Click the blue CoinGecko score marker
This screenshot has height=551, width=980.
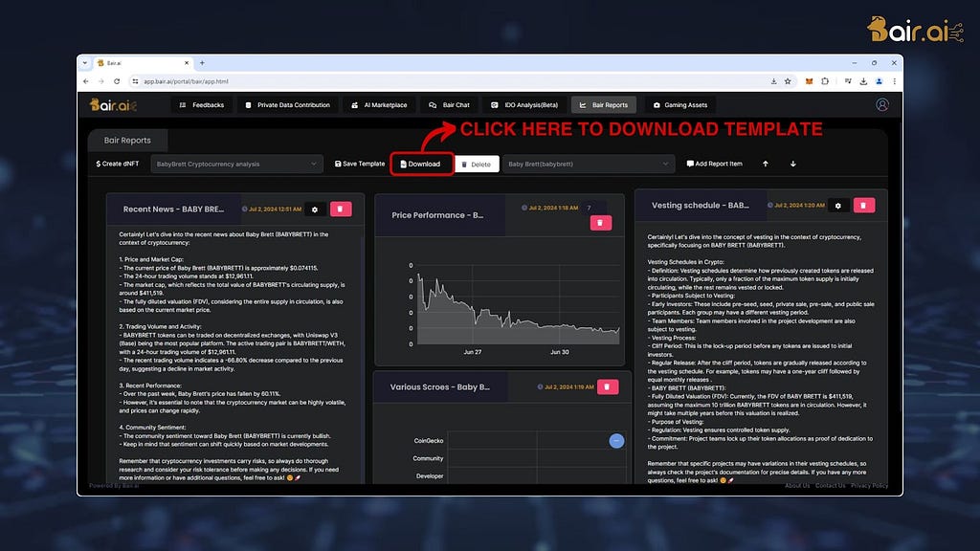click(616, 441)
